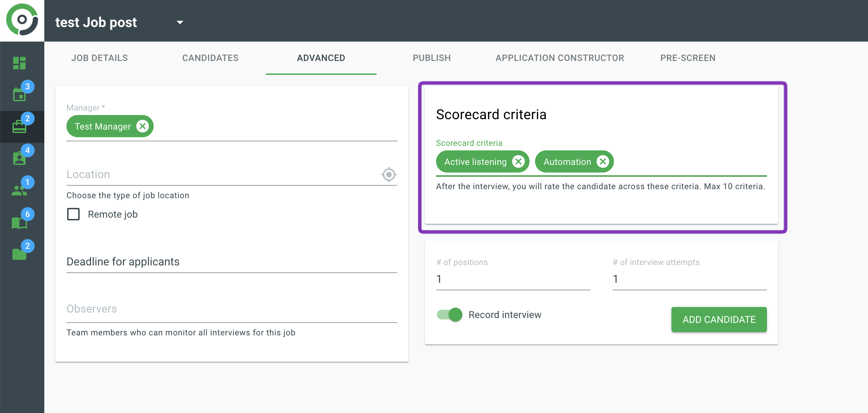This screenshot has height=413, width=868.
Task: Check the Remote job checkbox
Action: point(73,214)
